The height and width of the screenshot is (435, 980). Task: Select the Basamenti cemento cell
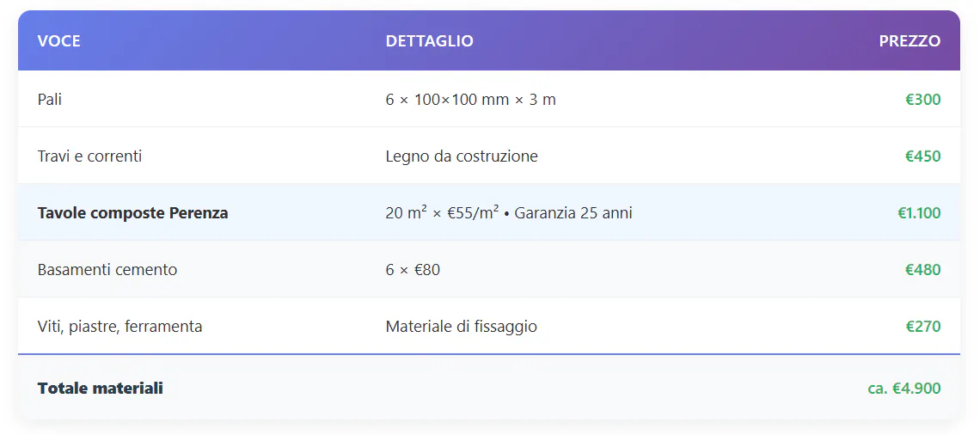(107, 270)
